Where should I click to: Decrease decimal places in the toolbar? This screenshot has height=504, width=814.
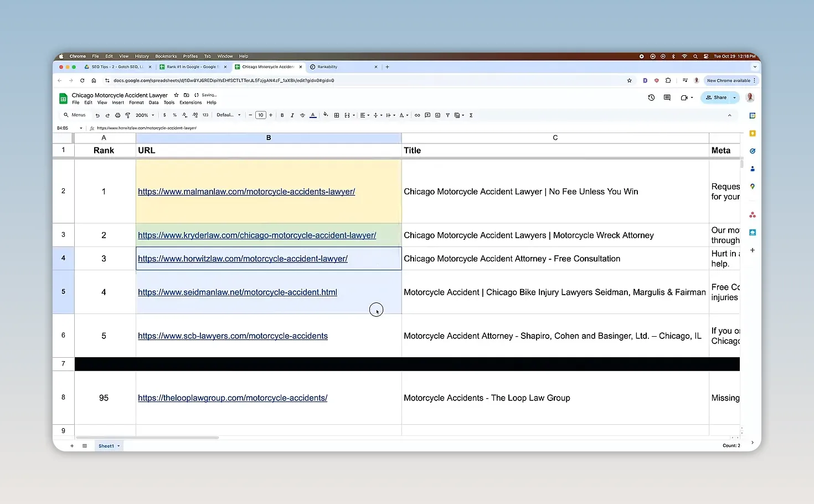pyautogui.click(x=184, y=115)
